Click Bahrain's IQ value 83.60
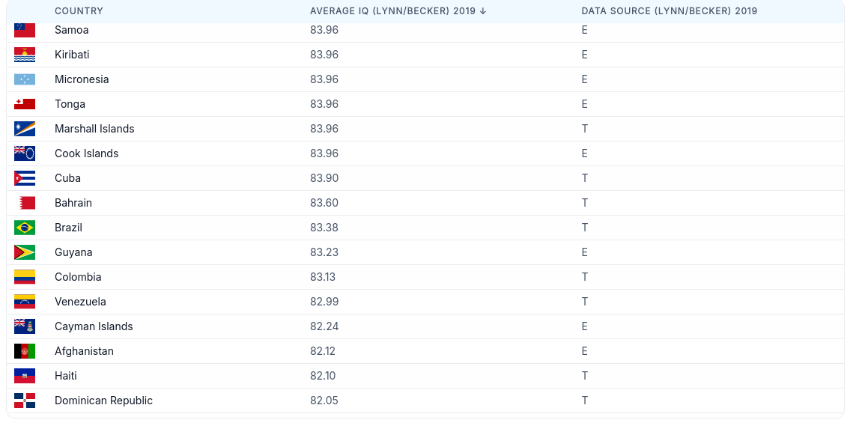This screenshot has width=868, height=423. point(324,203)
